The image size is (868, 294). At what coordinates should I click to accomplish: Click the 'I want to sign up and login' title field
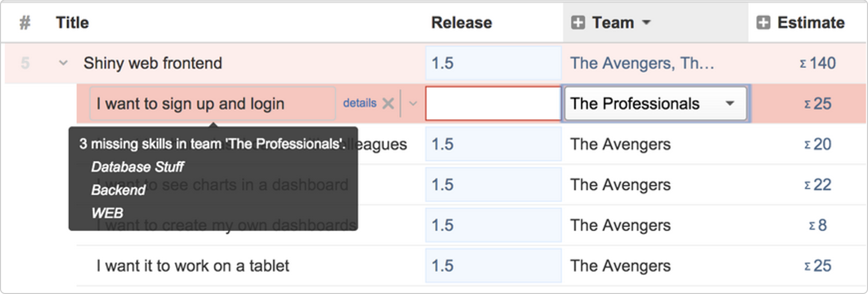click(x=213, y=104)
